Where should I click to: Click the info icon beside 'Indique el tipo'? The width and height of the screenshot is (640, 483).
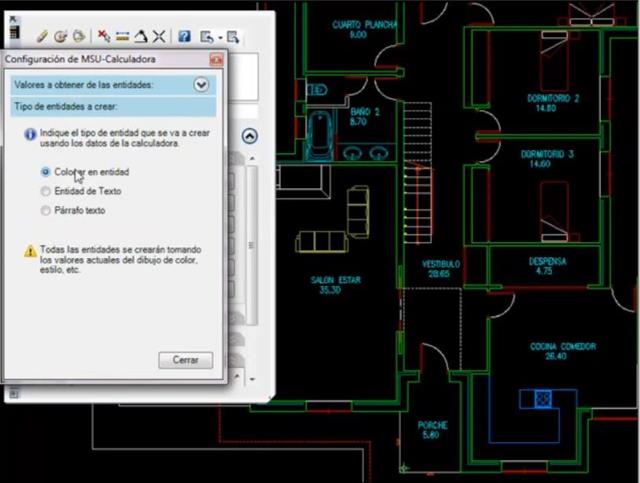click(x=30, y=134)
